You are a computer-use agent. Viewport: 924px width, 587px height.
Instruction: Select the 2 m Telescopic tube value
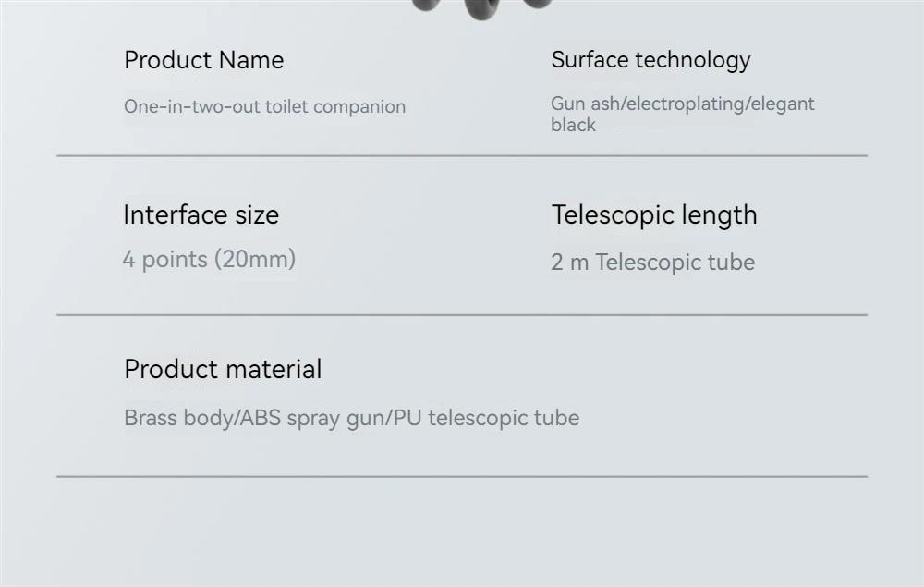652,263
